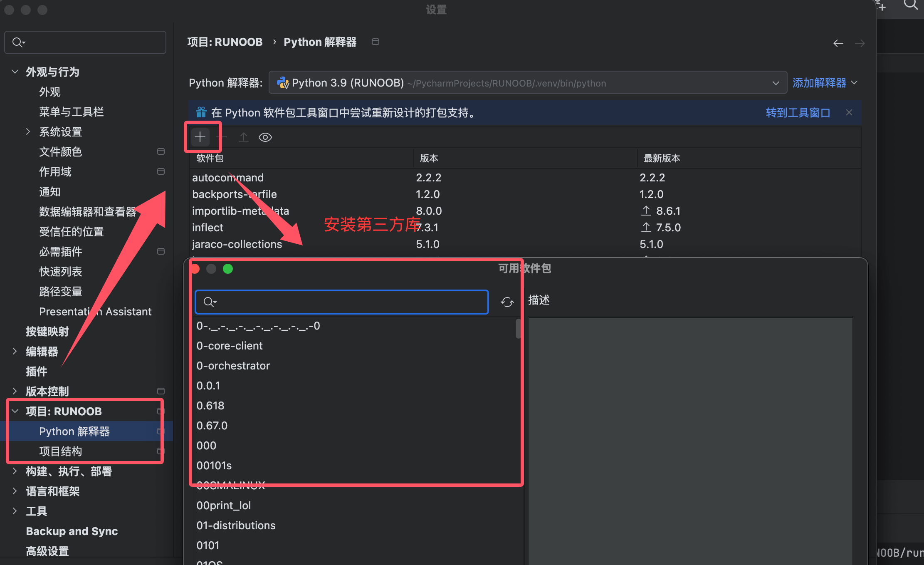
Task: Click the 转到工具窗口 link
Action: [x=798, y=112]
